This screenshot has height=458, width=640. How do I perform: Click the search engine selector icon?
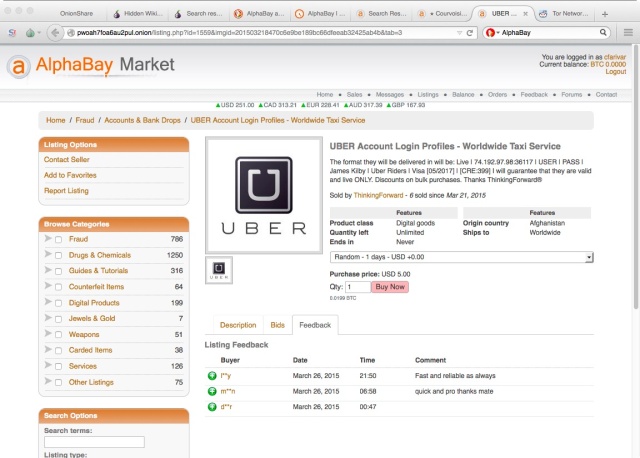pos(492,33)
